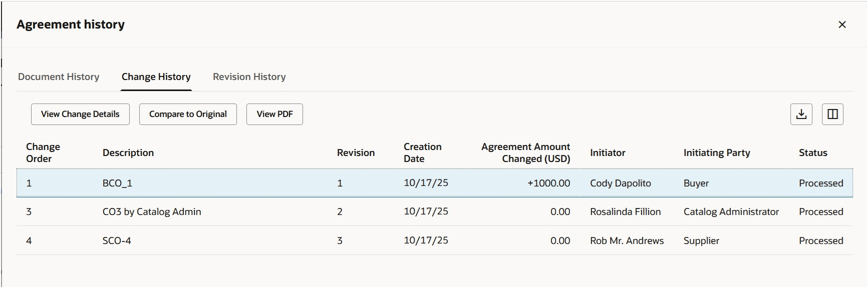The image size is (868, 288).
Task: Click the View PDF button
Action: (274, 114)
